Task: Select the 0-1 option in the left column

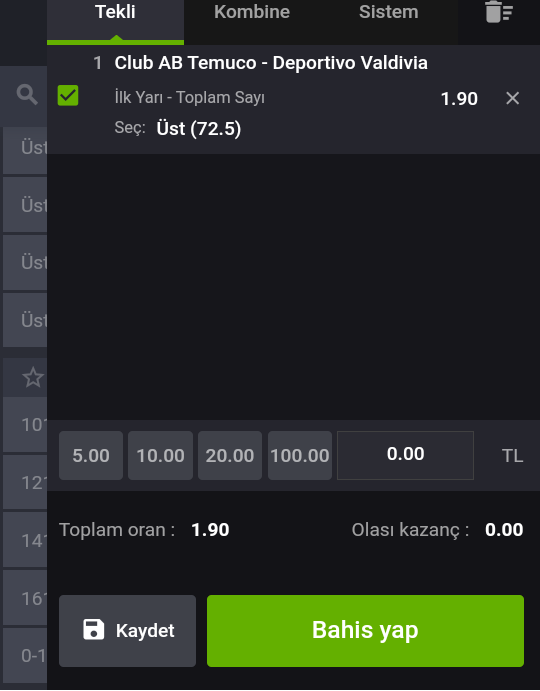Action: coord(25,655)
